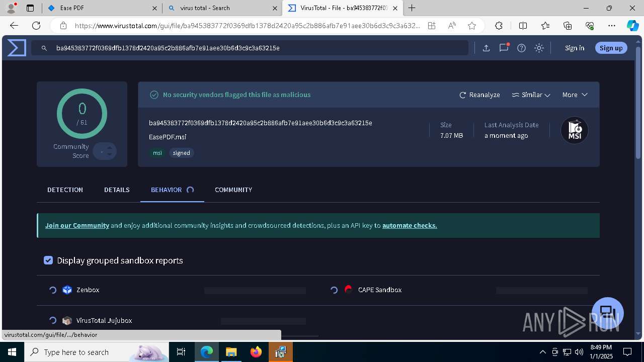Viewport: 644px width, 362px height.
Task: Open the Copilot icon
Action: click(632, 26)
